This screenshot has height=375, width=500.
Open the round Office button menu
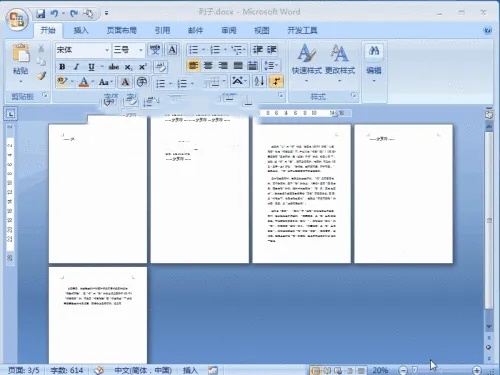pyautogui.click(x=17, y=19)
